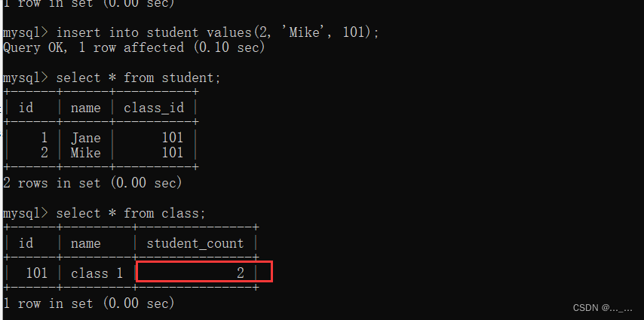The height and width of the screenshot is (320, 644).
Task: Click the '2 rows in set' result text
Action: click(x=92, y=183)
